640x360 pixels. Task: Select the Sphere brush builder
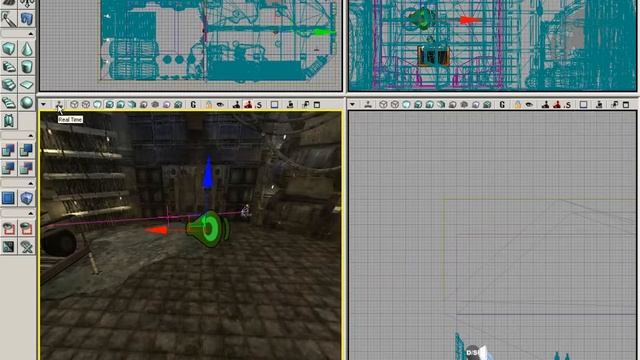coord(27,102)
